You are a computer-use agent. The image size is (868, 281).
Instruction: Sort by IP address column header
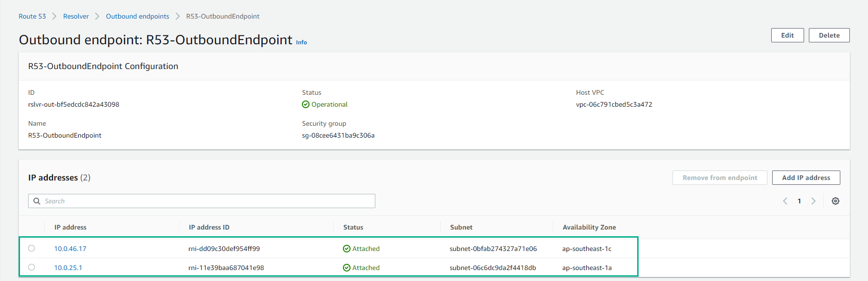coord(71,227)
